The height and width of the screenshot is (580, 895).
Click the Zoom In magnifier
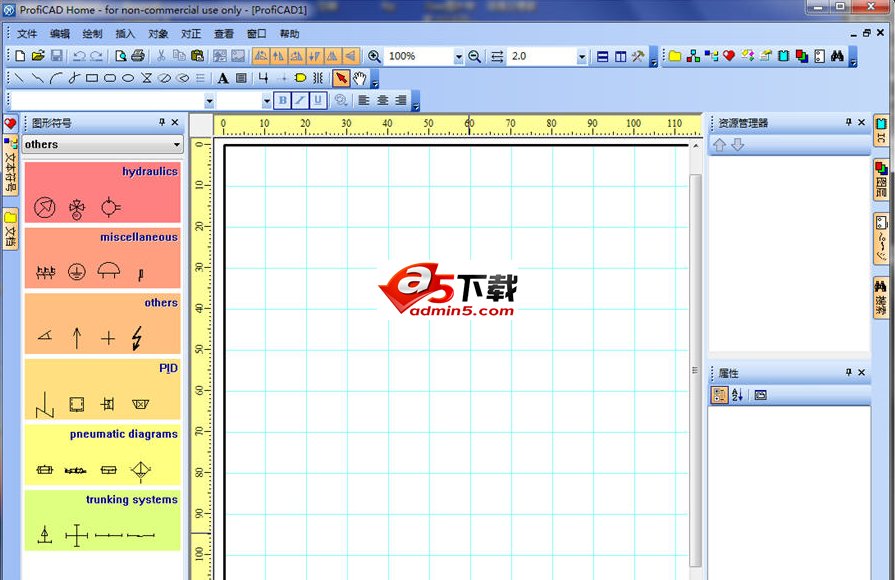374,56
